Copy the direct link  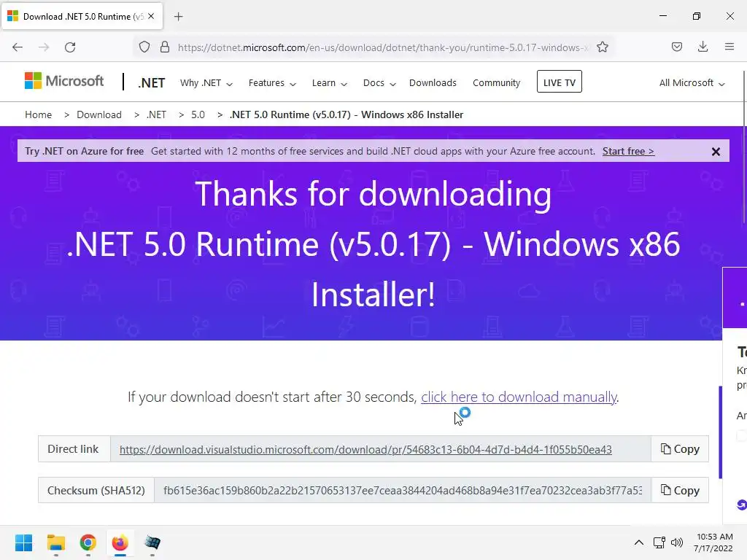click(x=680, y=449)
